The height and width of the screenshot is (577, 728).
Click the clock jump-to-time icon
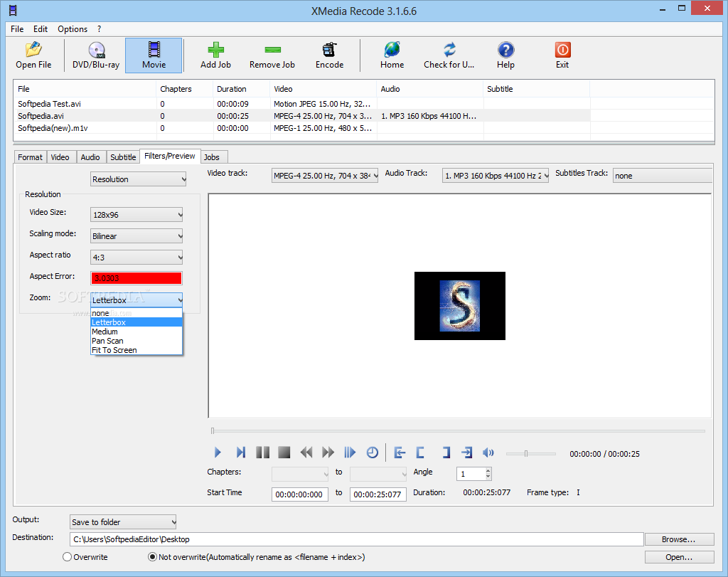[x=373, y=452]
